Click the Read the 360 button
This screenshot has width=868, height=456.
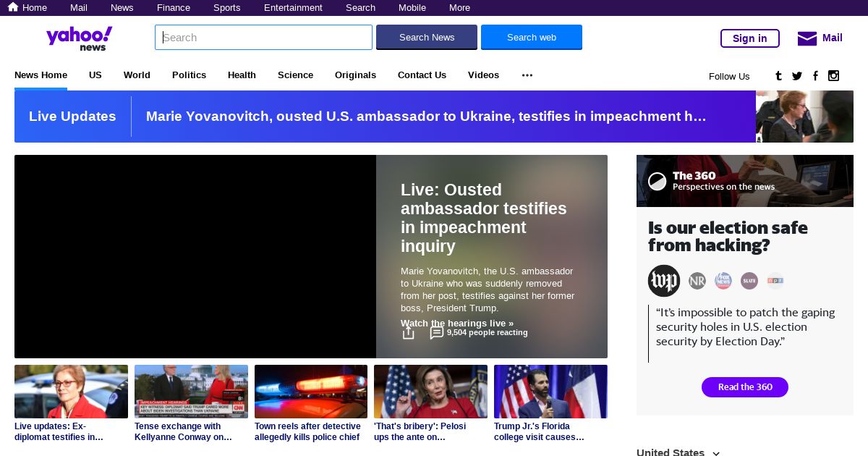point(745,387)
